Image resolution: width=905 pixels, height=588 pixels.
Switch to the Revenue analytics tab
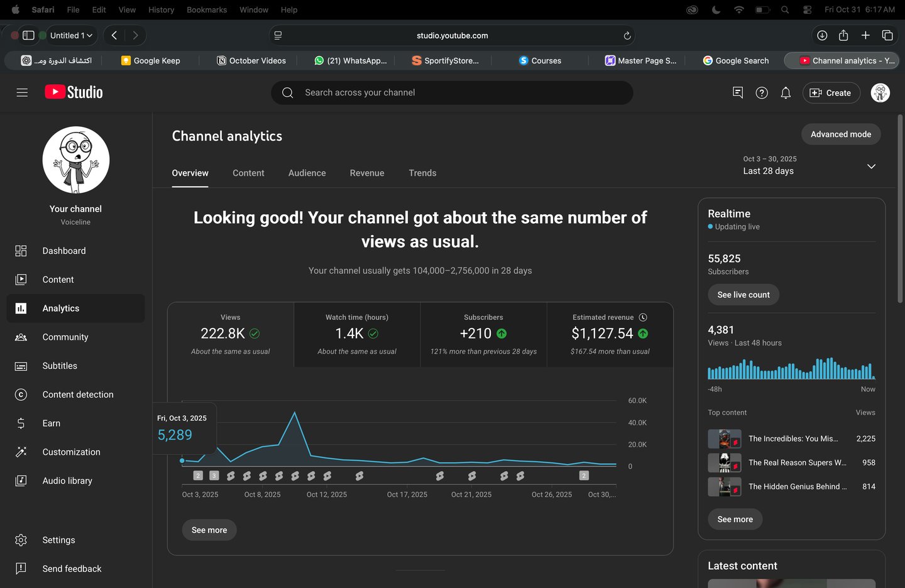[x=367, y=173]
